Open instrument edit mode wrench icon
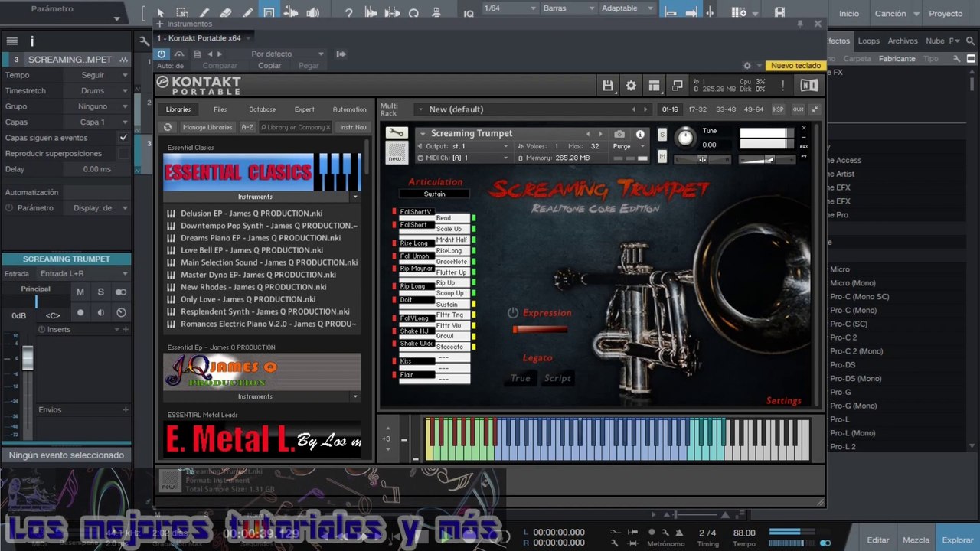This screenshot has width=980, height=551. tap(397, 133)
